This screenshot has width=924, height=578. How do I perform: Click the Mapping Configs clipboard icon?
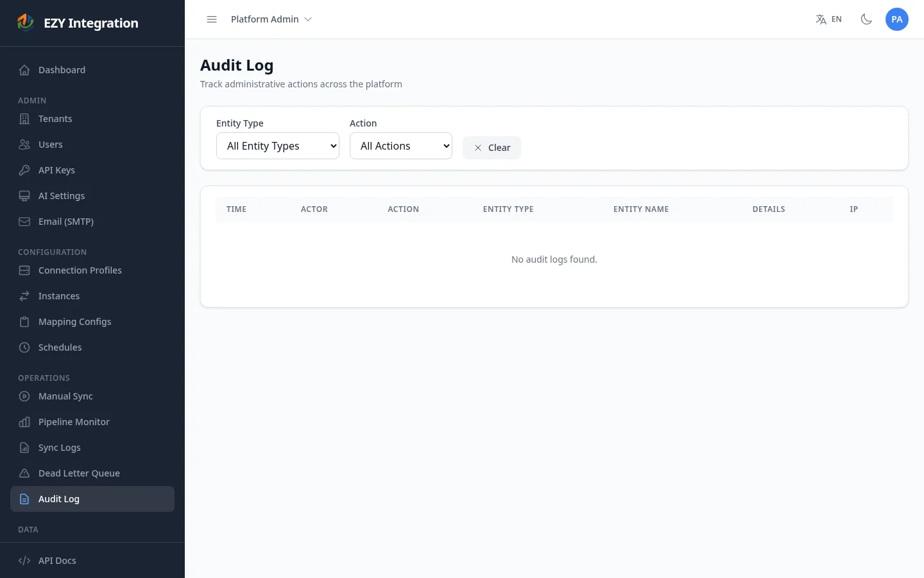(24, 322)
